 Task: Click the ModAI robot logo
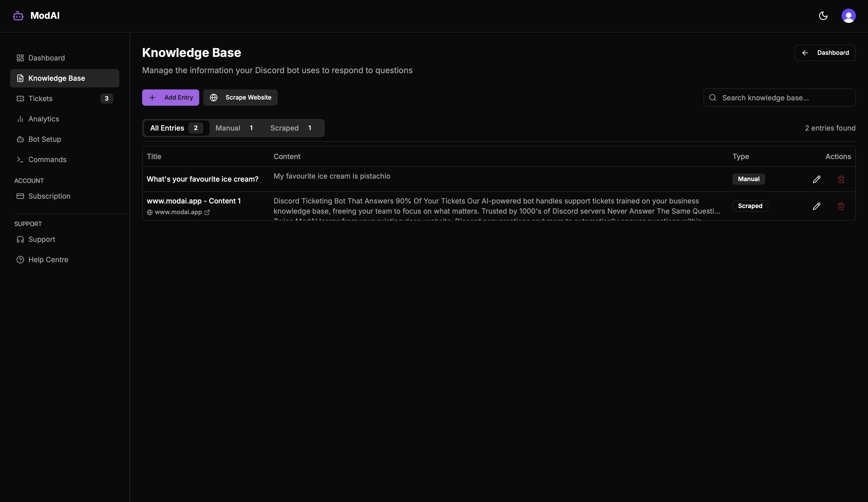(x=18, y=15)
